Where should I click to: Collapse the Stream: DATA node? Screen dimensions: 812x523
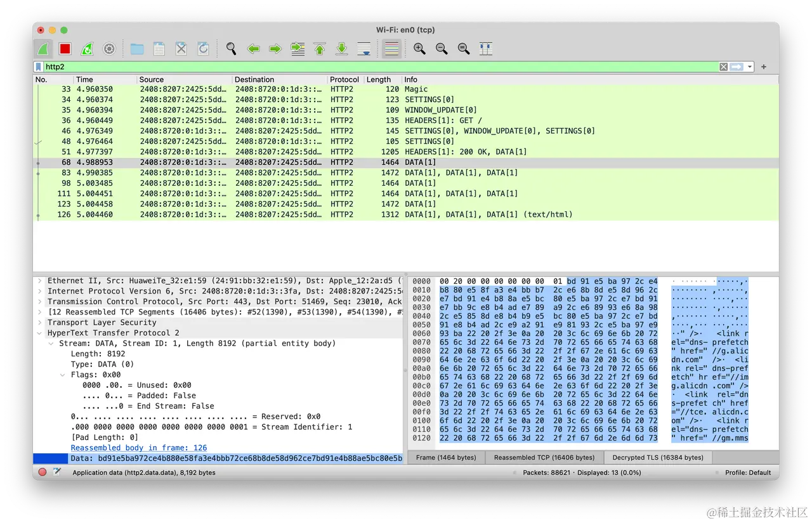[52, 344]
